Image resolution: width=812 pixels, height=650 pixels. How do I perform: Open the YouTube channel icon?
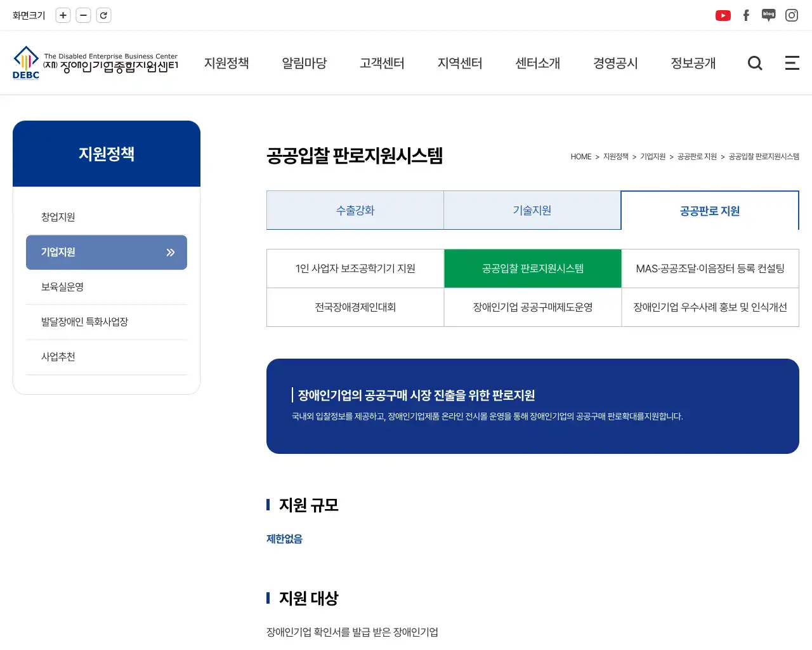[x=723, y=15]
